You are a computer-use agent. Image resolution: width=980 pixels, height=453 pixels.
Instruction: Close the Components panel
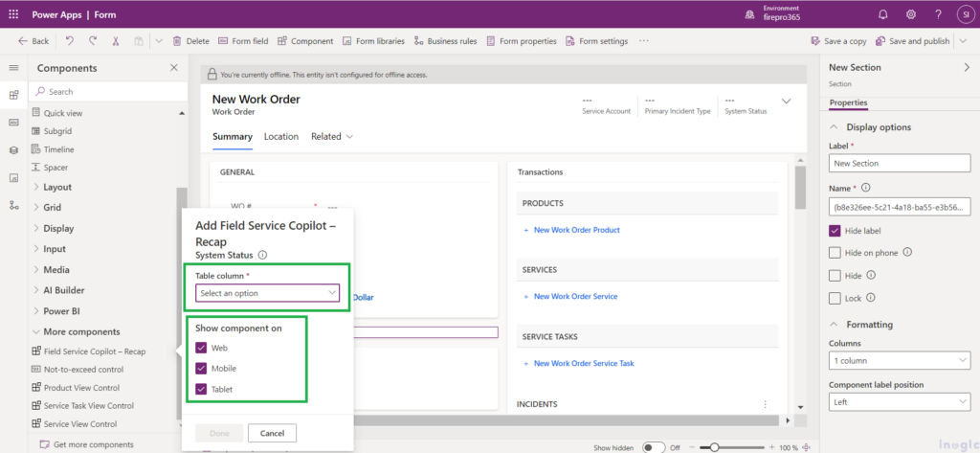173,68
